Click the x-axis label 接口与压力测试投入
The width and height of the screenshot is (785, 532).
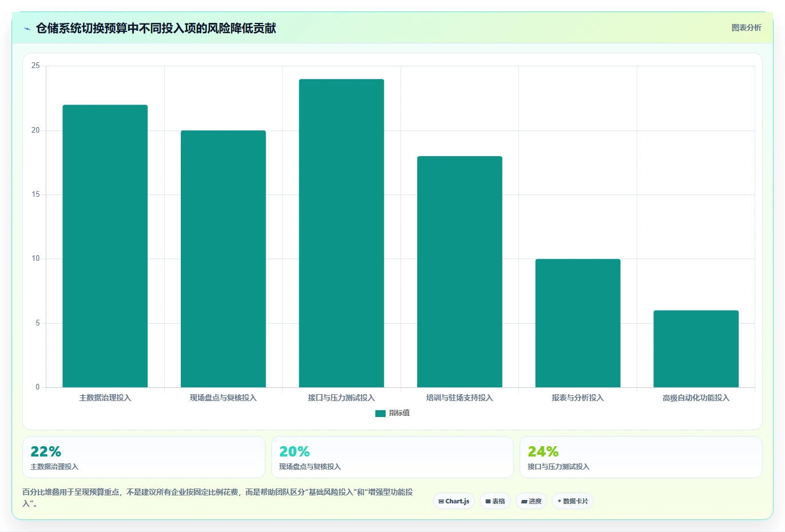point(342,398)
